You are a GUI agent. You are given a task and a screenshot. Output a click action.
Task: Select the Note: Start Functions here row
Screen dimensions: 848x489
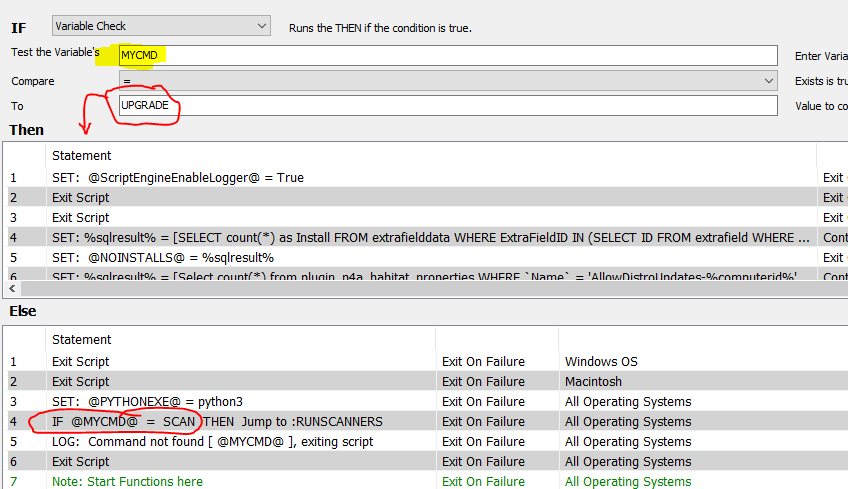(x=127, y=482)
